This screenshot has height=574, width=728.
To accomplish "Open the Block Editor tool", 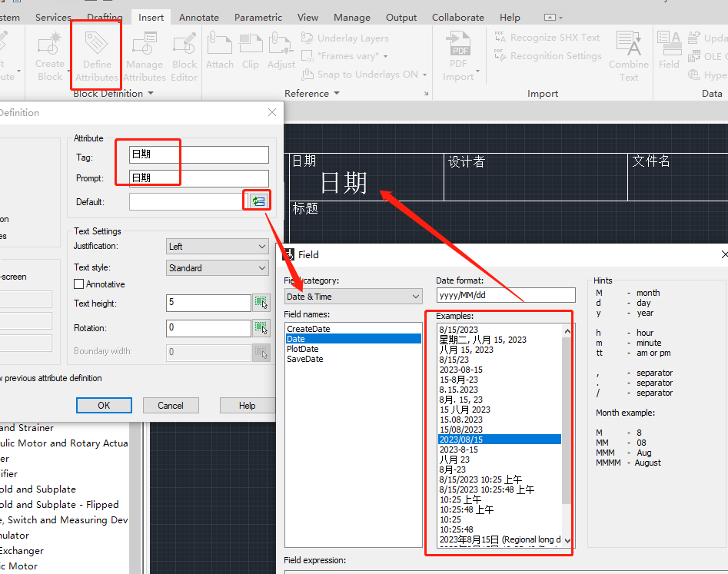I will click(184, 55).
